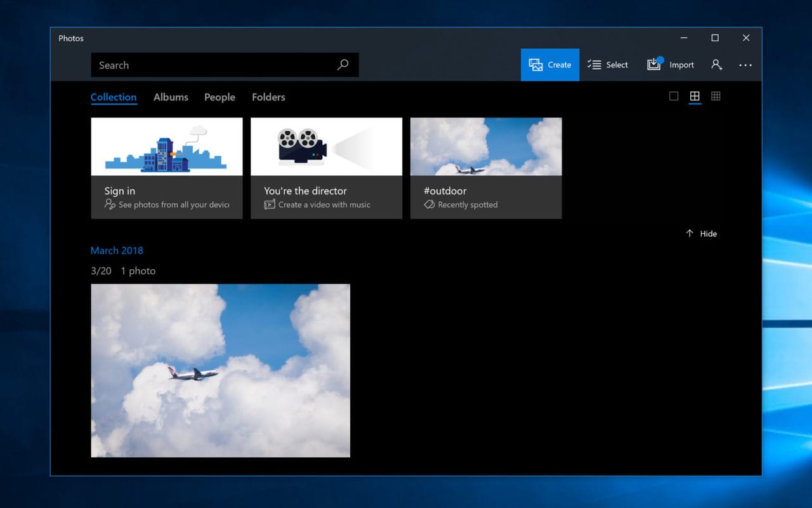812x508 pixels.
Task: Open the large airplane photo from 3/20
Action: [x=221, y=371]
